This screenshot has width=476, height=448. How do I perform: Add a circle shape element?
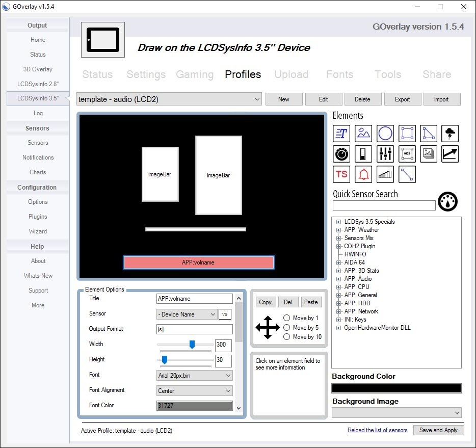point(385,134)
